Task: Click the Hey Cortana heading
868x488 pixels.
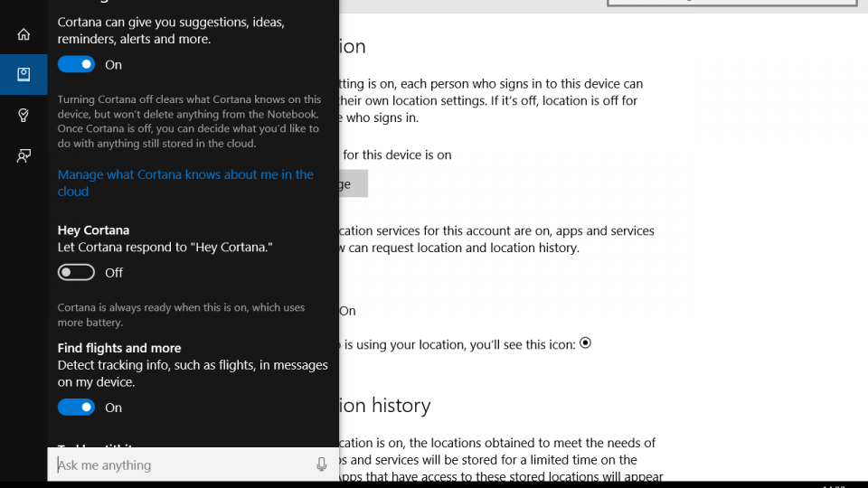Action: 93,230
